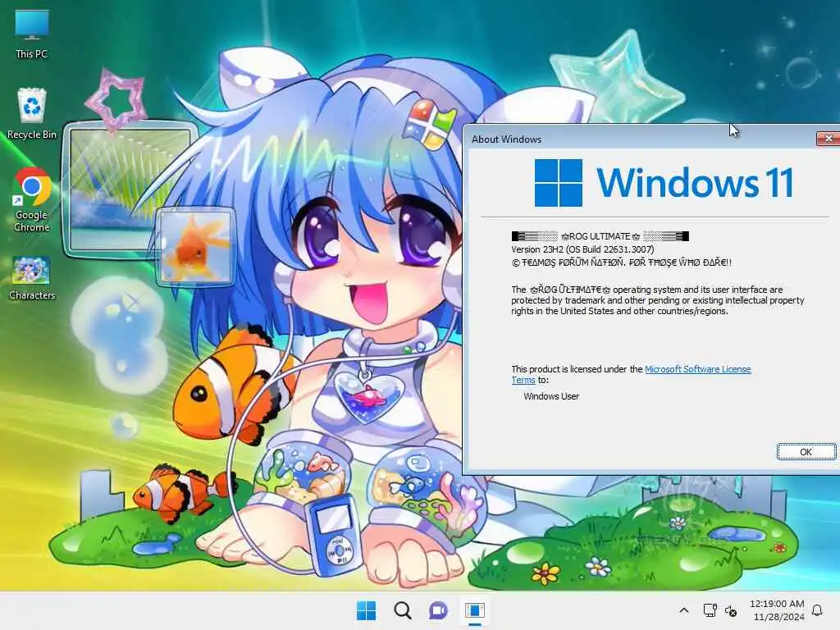Image resolution: width=840 pixels, height=630 pixels.
Task: Open the notification bell icon
Action: pos(817,610)
